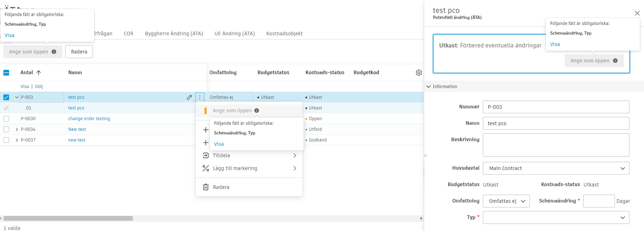The width and height of the screenshot is (644, 231).
Task: Open the change order testing link
Action: [x=89, y=118]
